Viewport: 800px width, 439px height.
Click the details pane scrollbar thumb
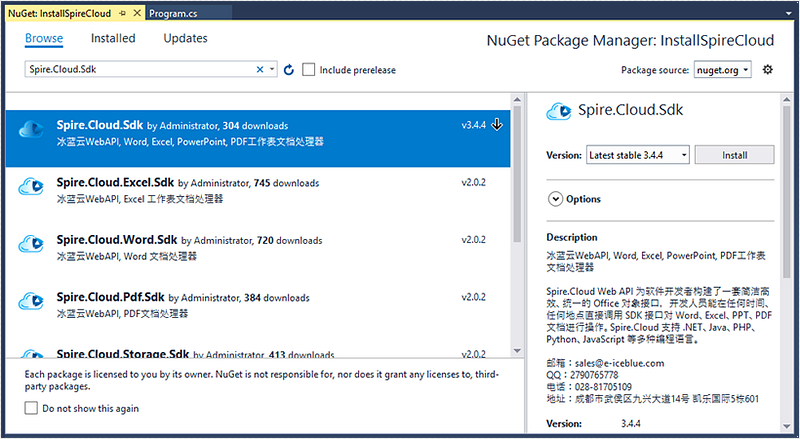click(x=786, y=191)
